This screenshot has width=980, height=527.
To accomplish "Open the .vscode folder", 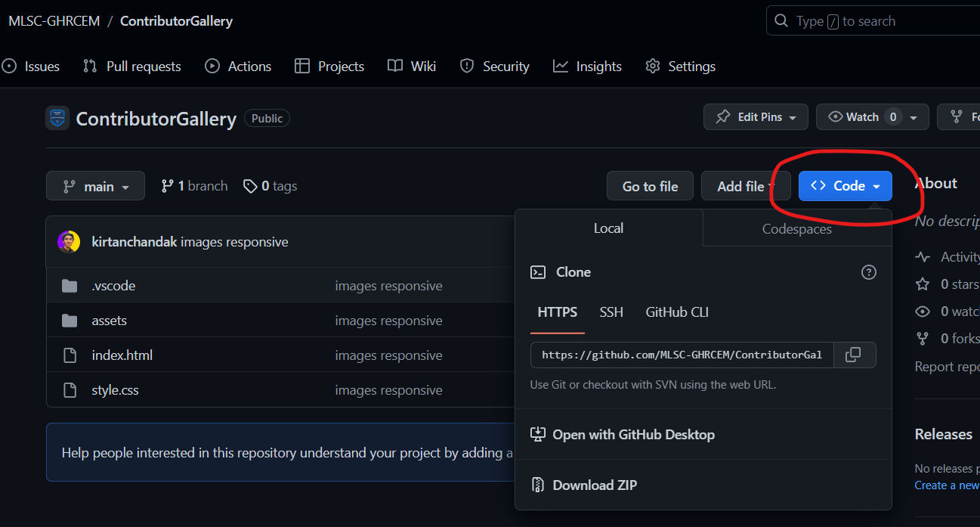I will [x=113, y=286].
